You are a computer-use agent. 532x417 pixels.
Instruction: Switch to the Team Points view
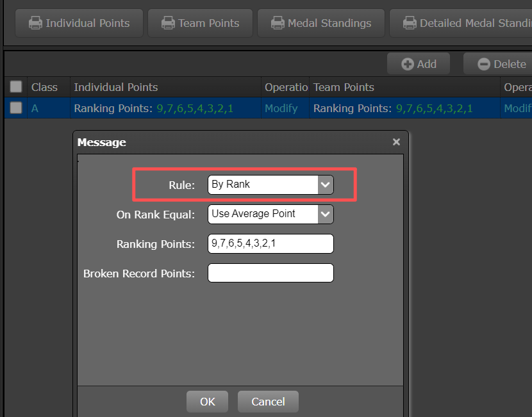pyautogui.click(x=200, y=22)
